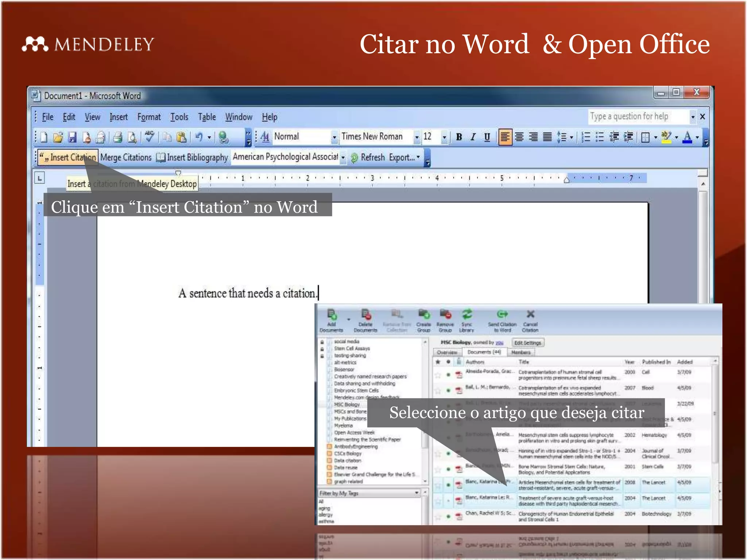This screenshot has height=560, width=747.
Task: Click the Styles and Formatting icon
Action: [265, 137]
